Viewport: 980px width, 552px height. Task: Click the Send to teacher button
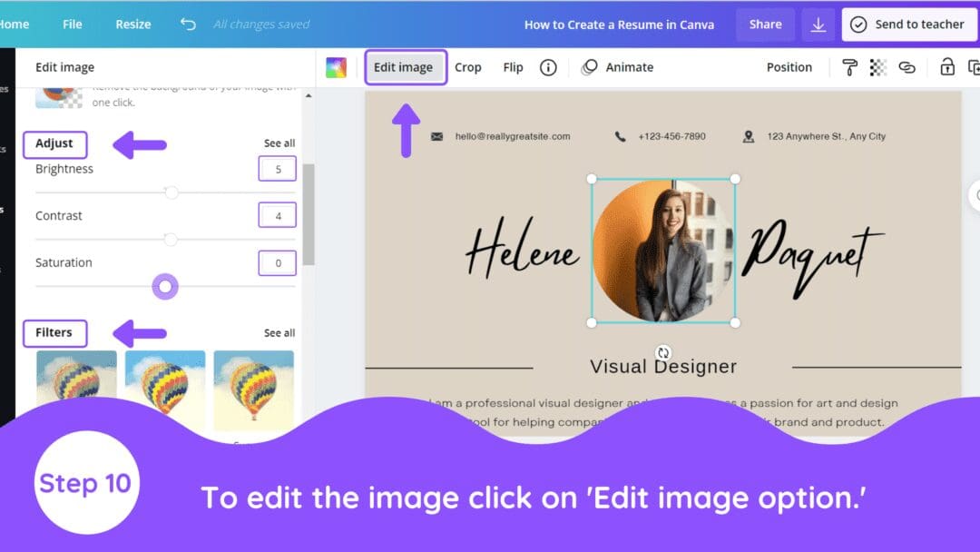pos(909,25)
